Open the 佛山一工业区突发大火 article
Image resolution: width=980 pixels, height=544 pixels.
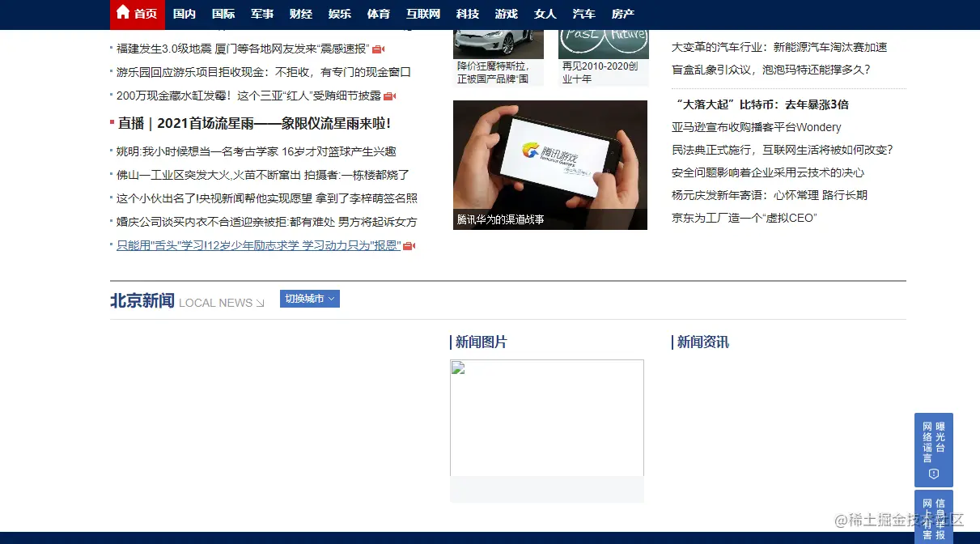[x=263, y=175]
